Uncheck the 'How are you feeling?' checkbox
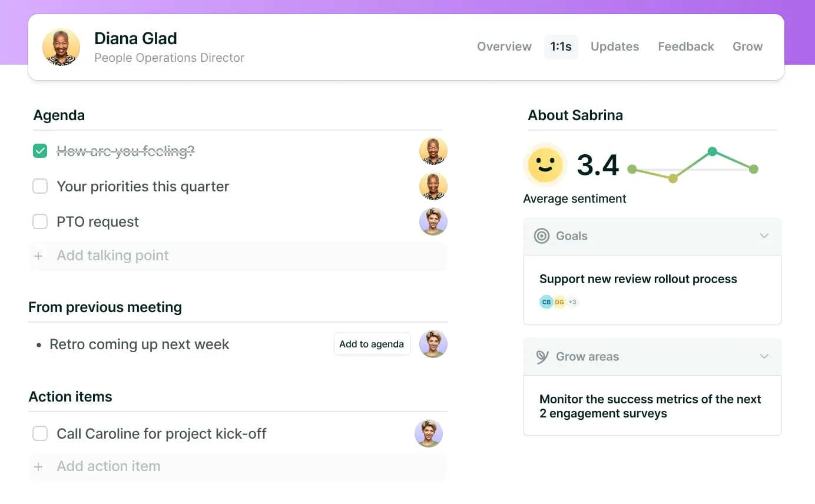The height and width of the screenshot is (504, 815). [40, 151]
